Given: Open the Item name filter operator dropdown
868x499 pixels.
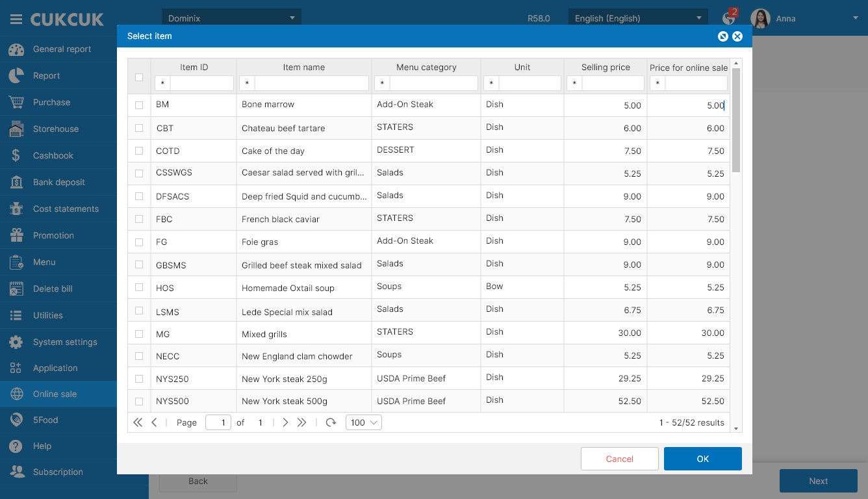Looking at the screenshot, I should pos(248,83).
